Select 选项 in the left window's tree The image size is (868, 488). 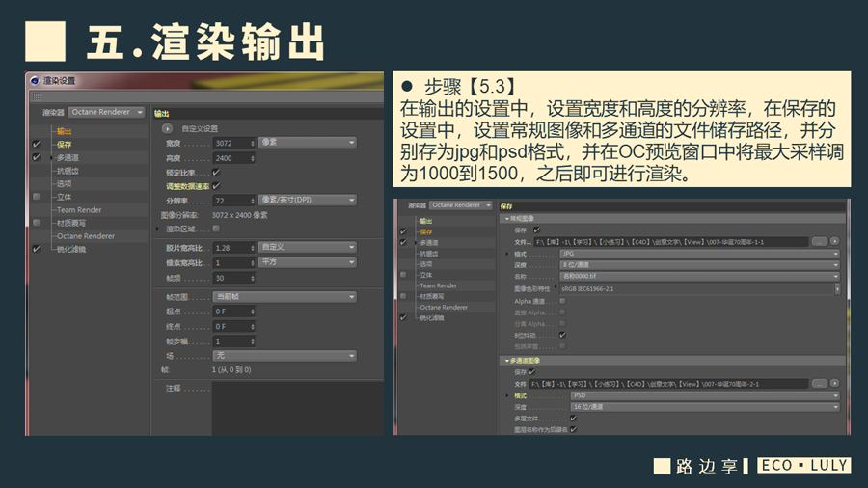coord(65,183)
